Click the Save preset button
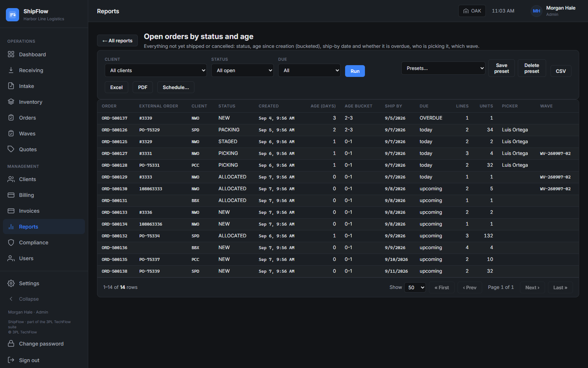 coord(502,68)
